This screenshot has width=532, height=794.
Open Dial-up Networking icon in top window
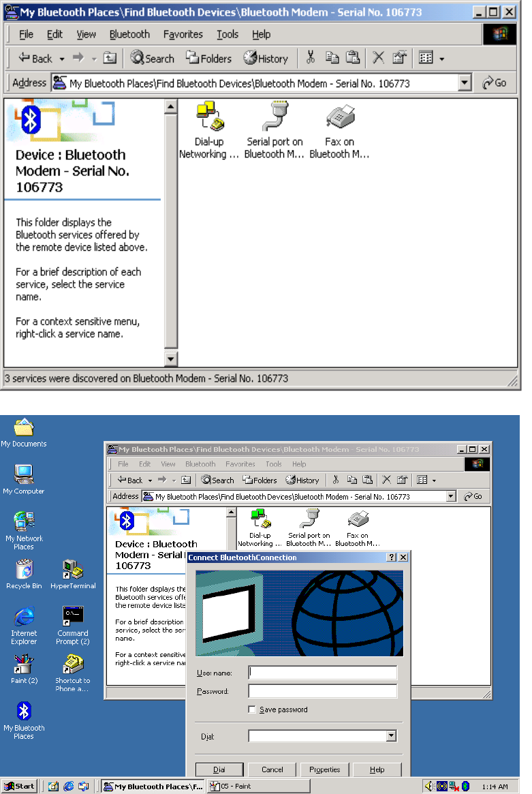click(209, 129)
